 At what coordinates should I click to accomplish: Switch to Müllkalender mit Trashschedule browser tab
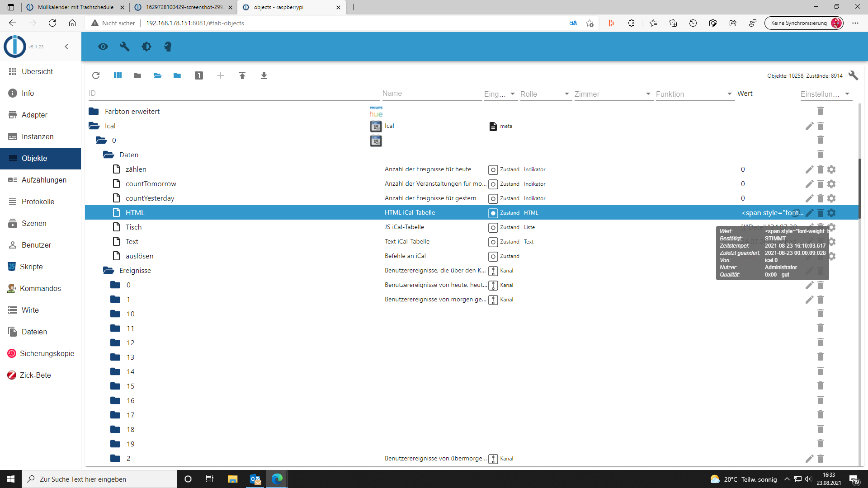tap(75, 7)
